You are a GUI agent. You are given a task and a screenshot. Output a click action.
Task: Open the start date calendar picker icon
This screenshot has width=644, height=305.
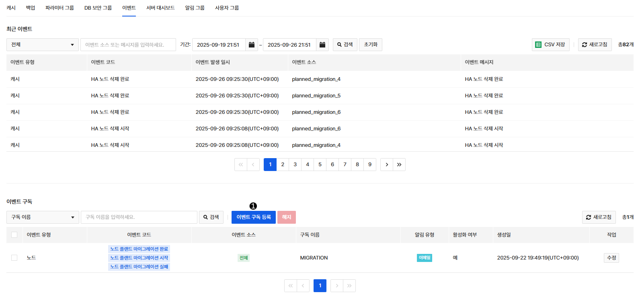click(x=251, y=45)
